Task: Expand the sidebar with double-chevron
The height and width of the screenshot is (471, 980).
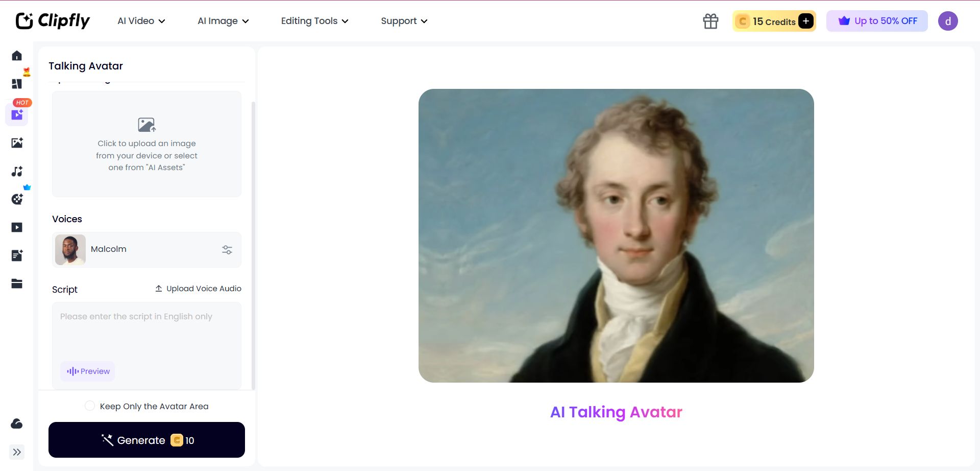Action: point(17,452)
